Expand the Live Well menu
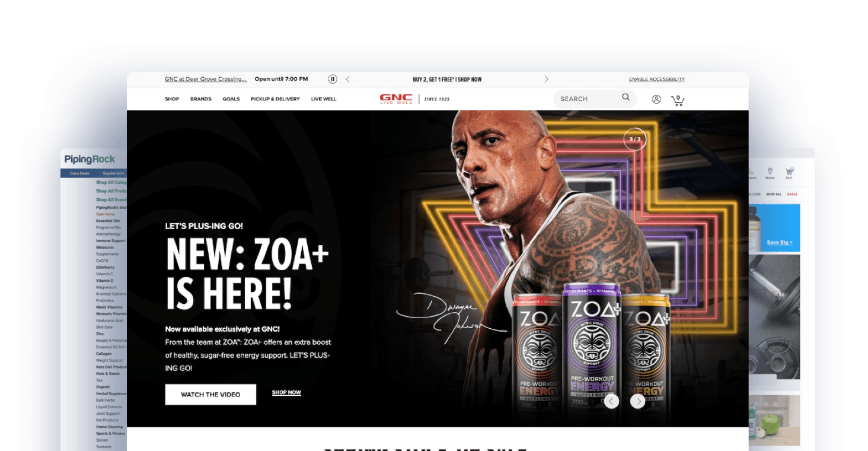The image size is (868, 451). click(x=324, y=99)
